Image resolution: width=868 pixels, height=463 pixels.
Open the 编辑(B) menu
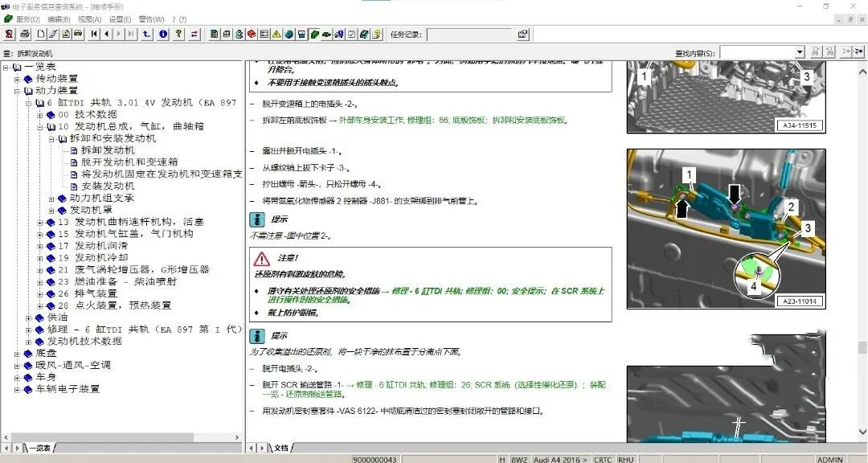(x=59, y=19)
